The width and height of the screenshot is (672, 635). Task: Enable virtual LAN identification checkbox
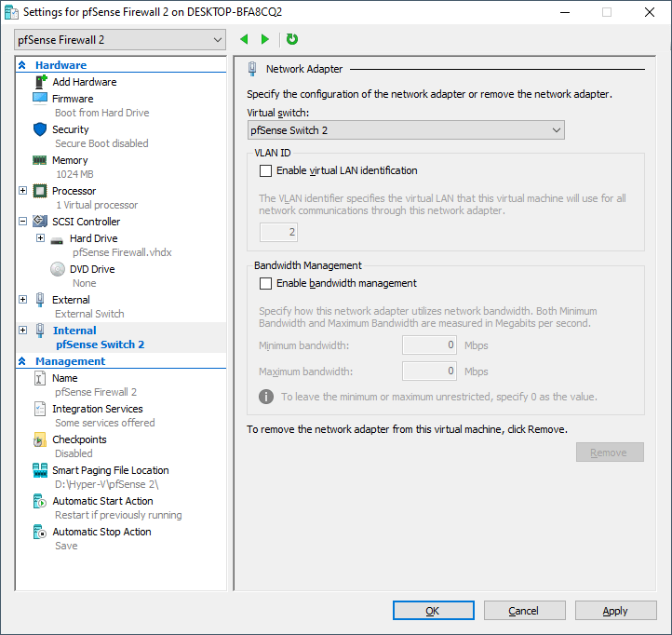click(x=266, y=170)
